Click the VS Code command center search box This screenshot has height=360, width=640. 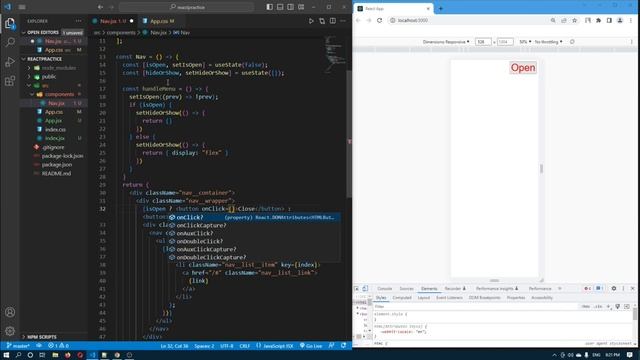[x=186, y=7]
